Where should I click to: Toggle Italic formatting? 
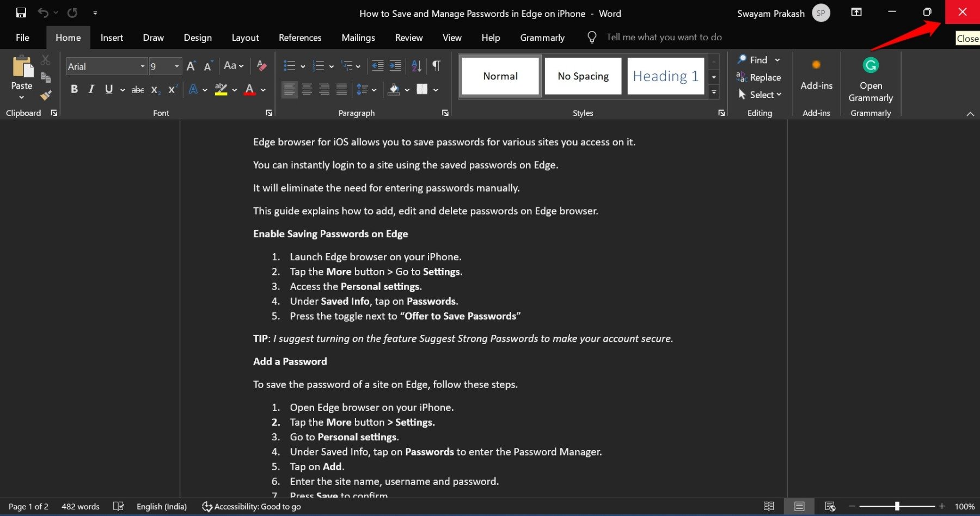[x=91, y=89]
